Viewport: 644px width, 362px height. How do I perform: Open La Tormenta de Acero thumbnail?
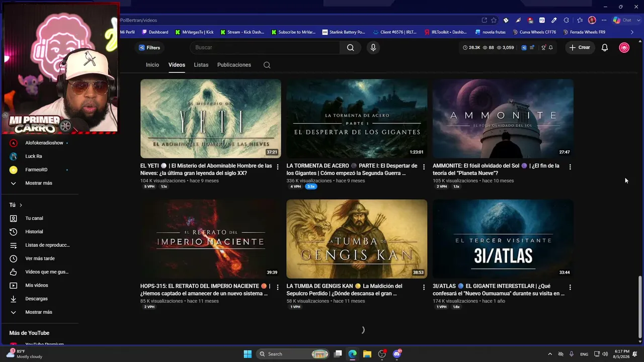(357, 119)
